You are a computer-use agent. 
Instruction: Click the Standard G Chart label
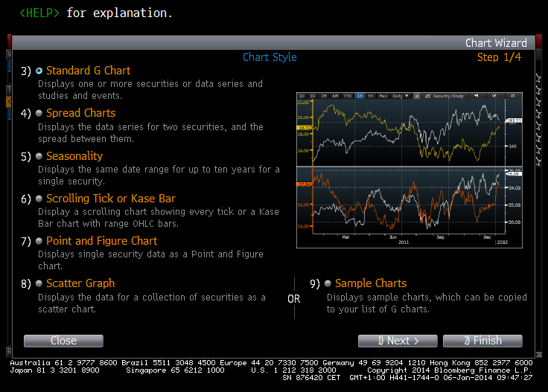[x=88, y=71]
